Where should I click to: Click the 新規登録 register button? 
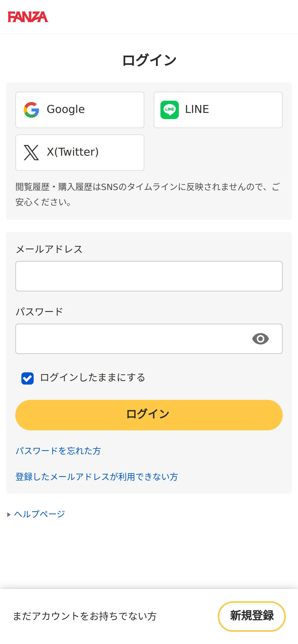[252, 616]
